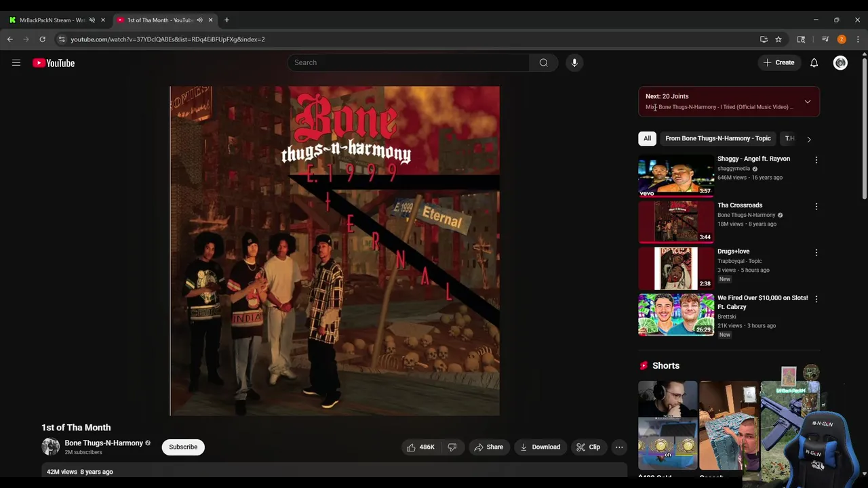Go to the YouTube home logo
868x488 pixels.
[54, 63]
